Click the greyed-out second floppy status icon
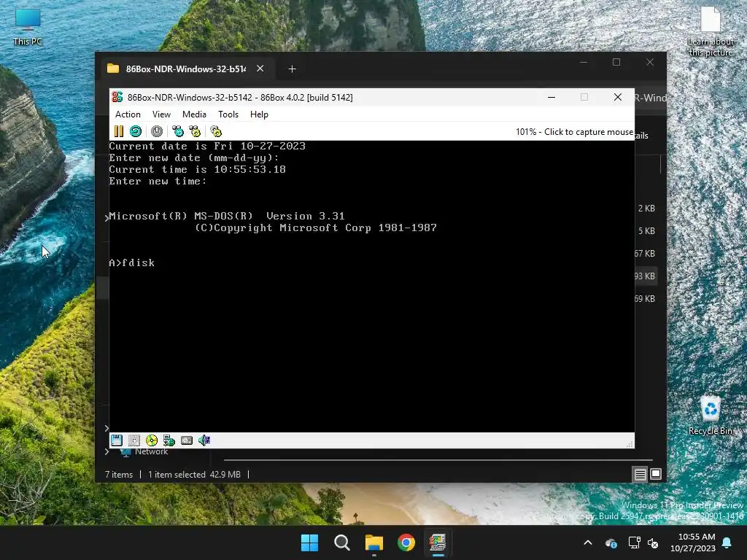The height and width of the screenshot is (560, 747). pos(134,440)
